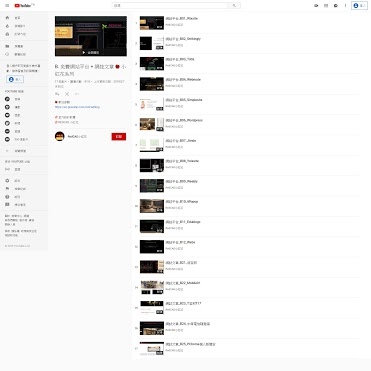Viewport: 371px width, 371px height.
Task: Open the messages icon in top bar
Action: (x=336, y=6)
